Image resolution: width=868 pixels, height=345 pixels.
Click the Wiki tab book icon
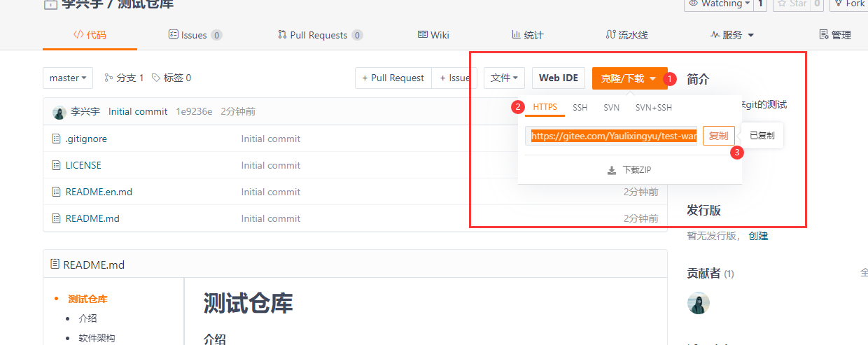point(423,35)
